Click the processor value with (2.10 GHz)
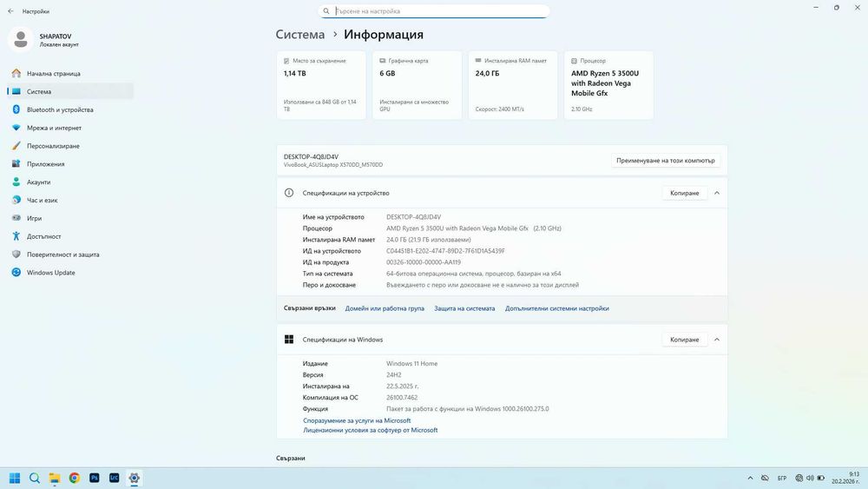Screen dimensions: 868x489 (474, 228)
